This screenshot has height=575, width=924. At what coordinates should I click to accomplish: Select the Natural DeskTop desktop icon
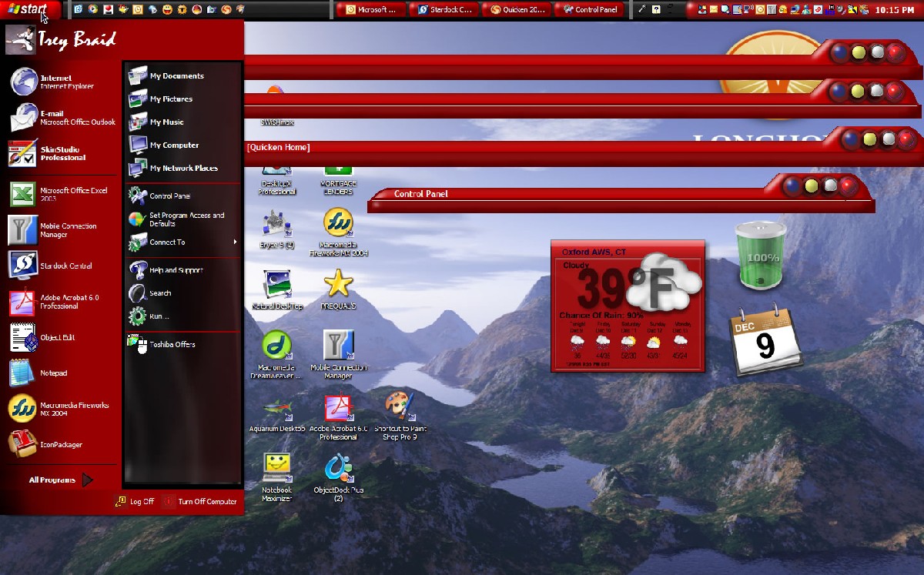pos(277,290)
